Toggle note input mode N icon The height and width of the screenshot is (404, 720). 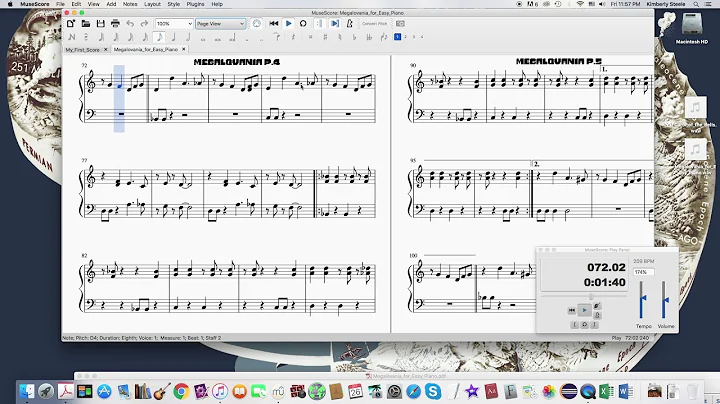[x=72, y=37]
